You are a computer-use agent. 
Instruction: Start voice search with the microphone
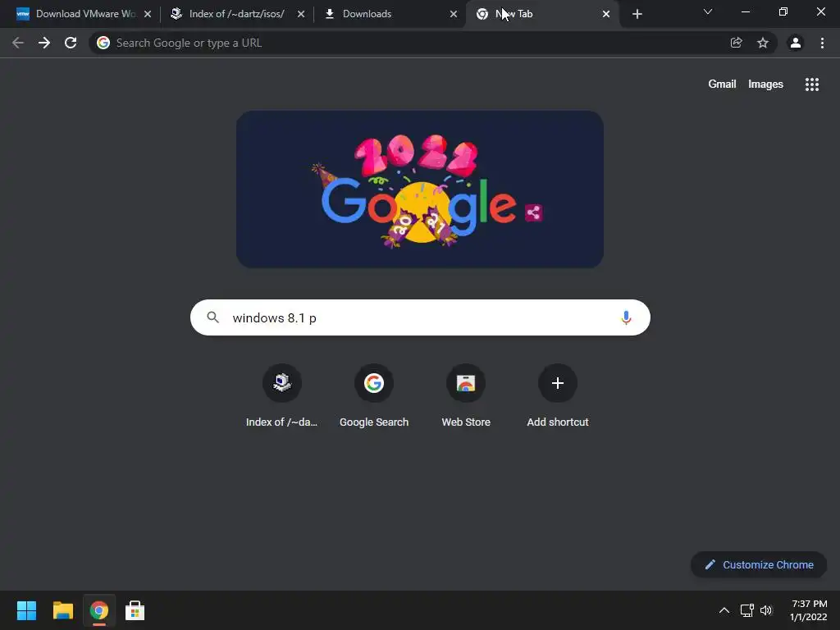pyautogui.click(x=626, y=317)
